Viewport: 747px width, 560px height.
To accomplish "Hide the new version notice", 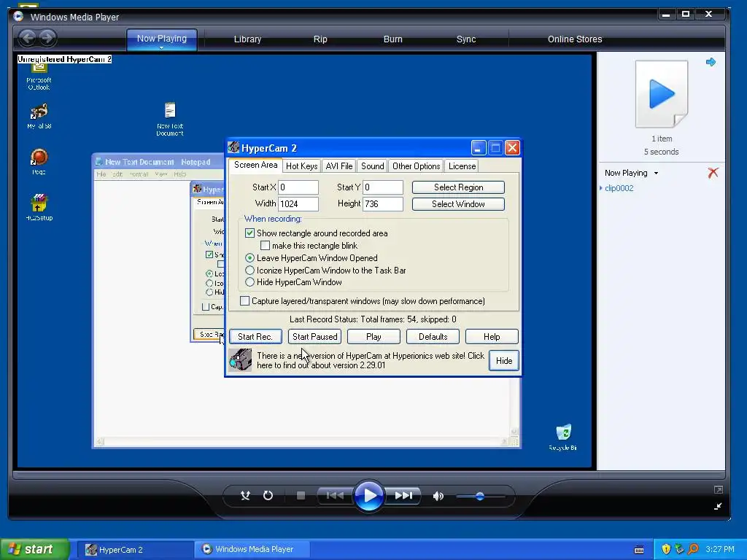I will point(503,360).
